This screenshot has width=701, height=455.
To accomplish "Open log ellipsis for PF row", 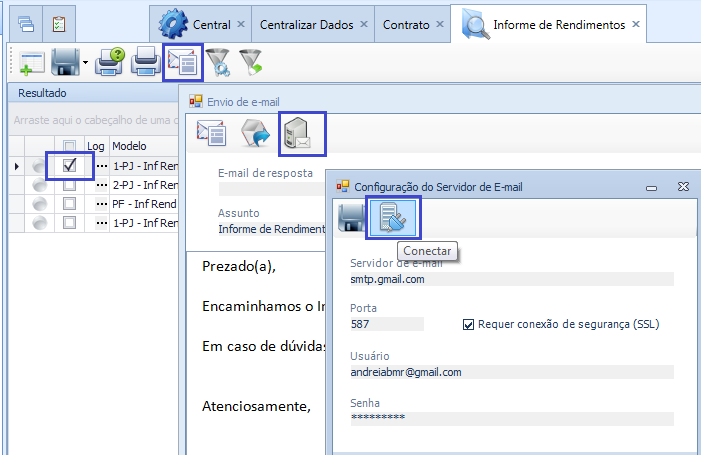I will coord(102,204).
